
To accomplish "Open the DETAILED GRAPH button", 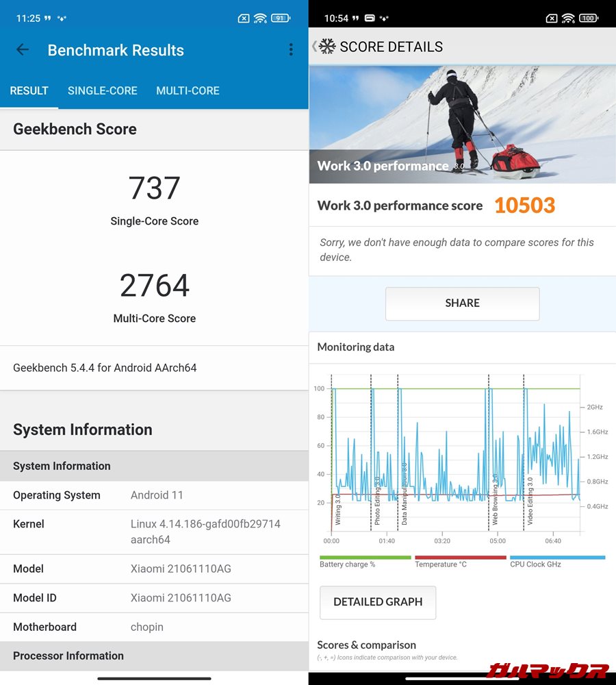I will click(x=378, y=602).
